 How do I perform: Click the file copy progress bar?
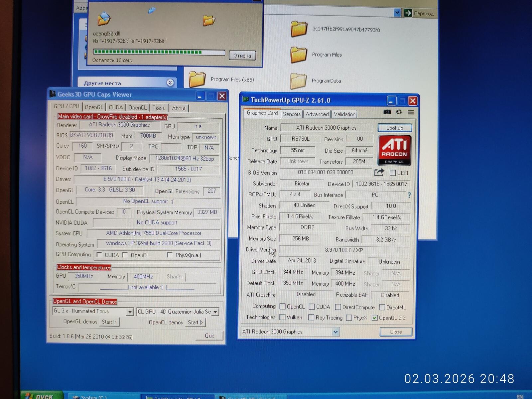click(159, 52)
